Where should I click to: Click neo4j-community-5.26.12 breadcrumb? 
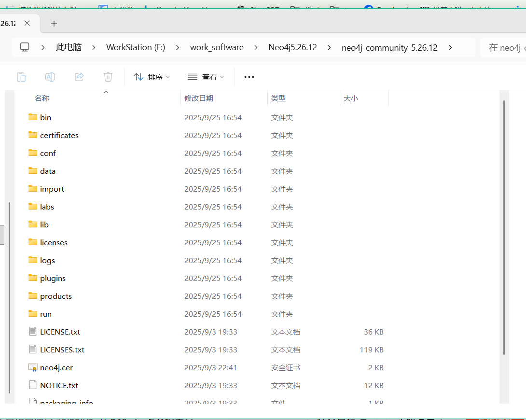[389, 48]
